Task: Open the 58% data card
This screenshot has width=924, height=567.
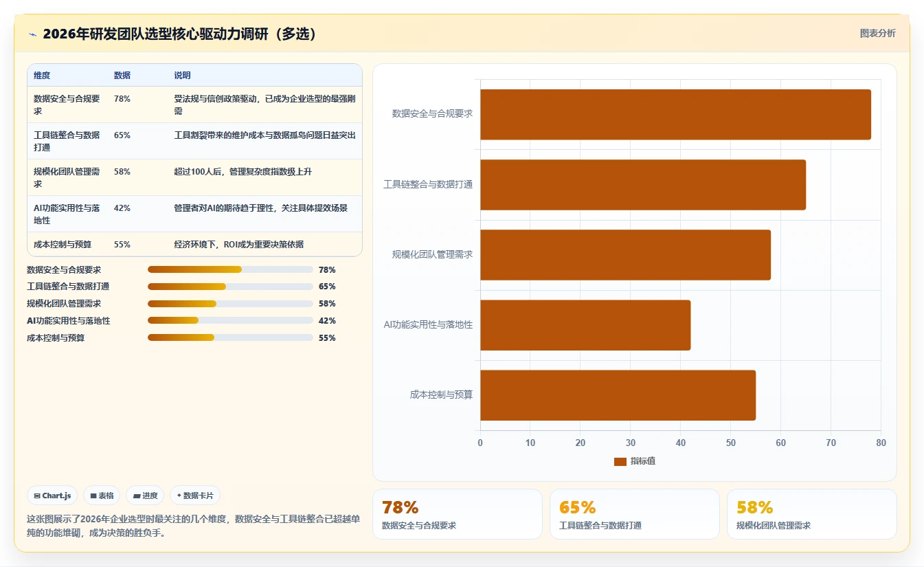Action: click(811, 514)
